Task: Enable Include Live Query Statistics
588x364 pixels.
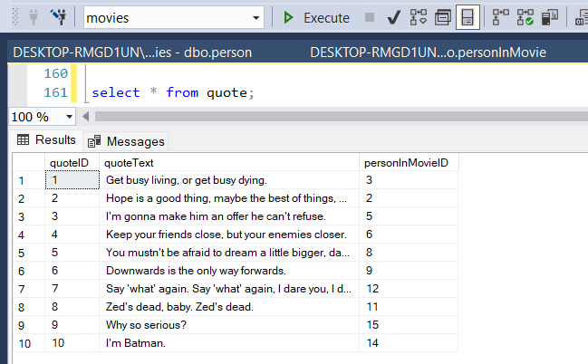Action: coord(525,17)
